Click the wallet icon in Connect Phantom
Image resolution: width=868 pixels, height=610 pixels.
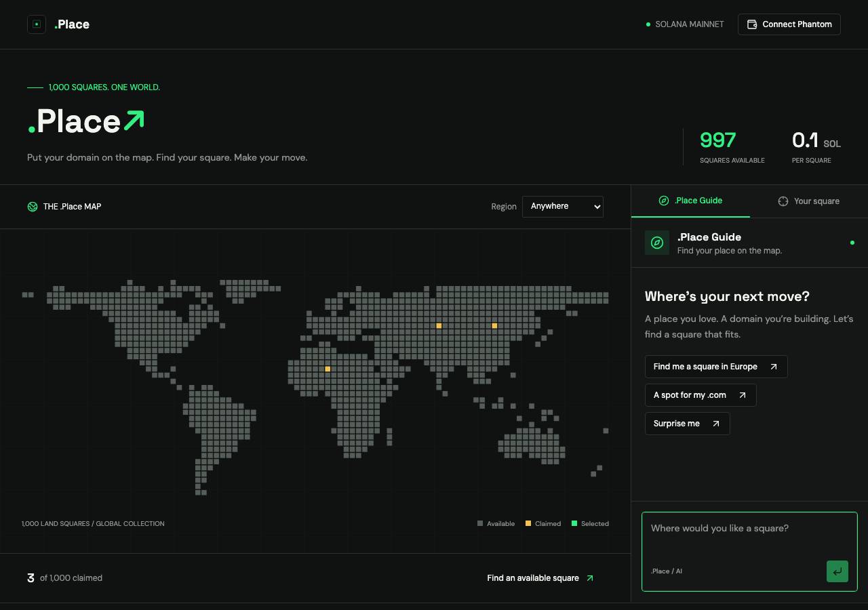(752, 24)
